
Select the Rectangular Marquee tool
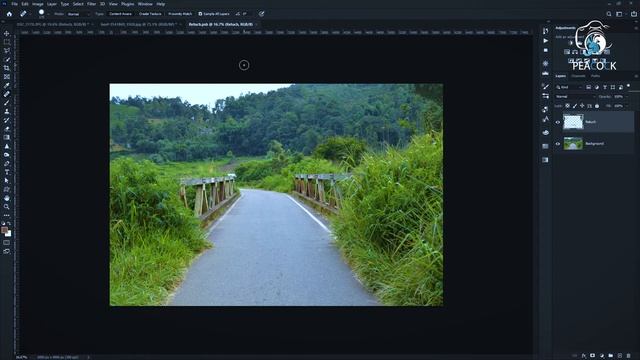tap(7, 42)
